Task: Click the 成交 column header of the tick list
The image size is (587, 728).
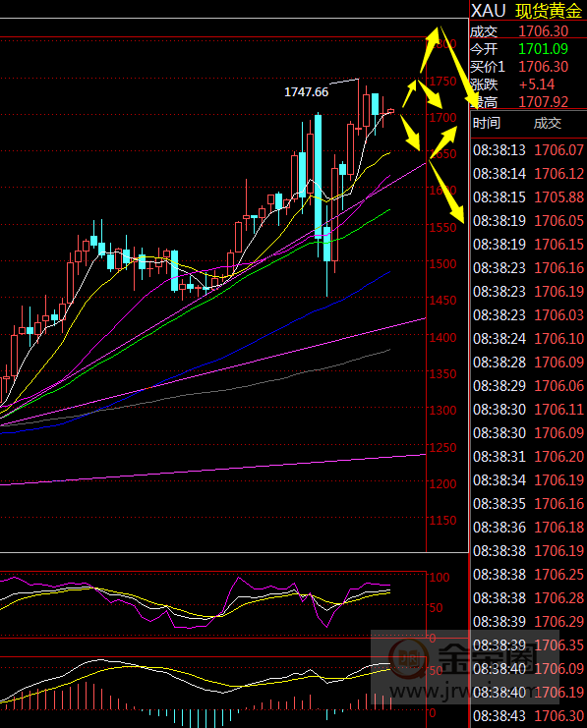Action: (x=547, y=123)
